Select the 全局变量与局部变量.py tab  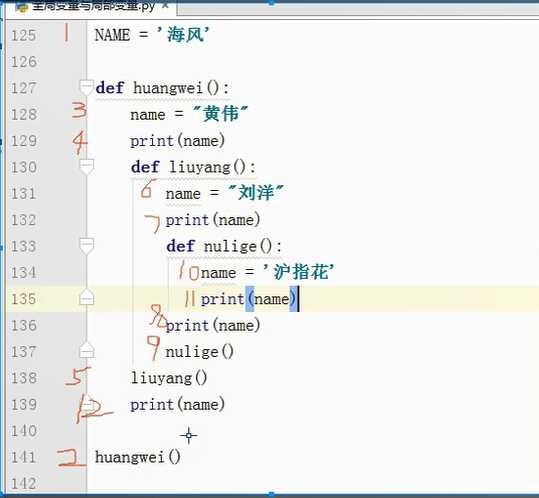pos(92,7)
